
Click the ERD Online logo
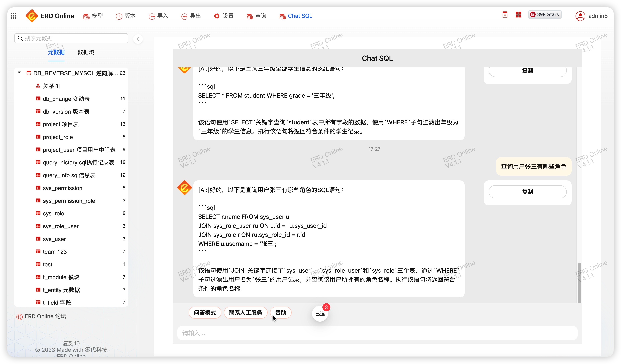[x=32, y=16]
